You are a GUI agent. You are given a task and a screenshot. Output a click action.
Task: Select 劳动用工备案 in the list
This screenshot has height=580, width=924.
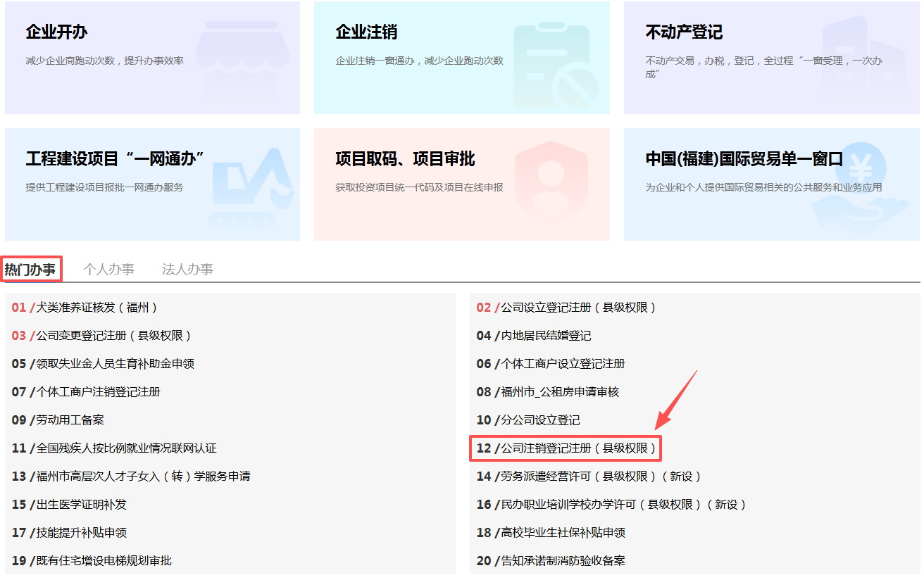click(x=70, y=420)
